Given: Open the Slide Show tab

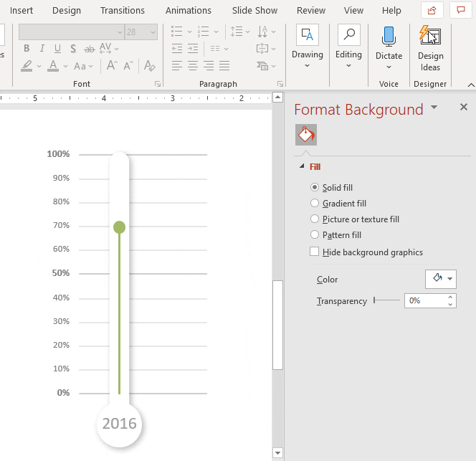Looking at the screenshot, I should [x=254, y=11].
